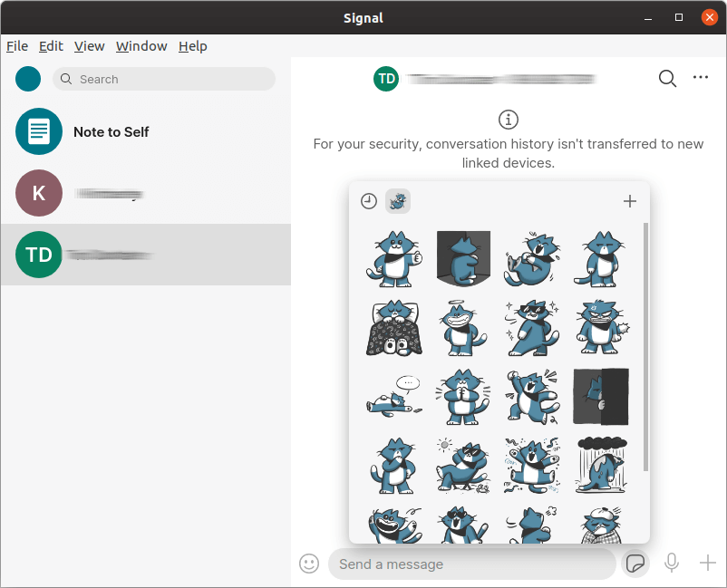727x588 pixels.
Task: Send the sad cat under rain cloud sticker
Action: 601,466
